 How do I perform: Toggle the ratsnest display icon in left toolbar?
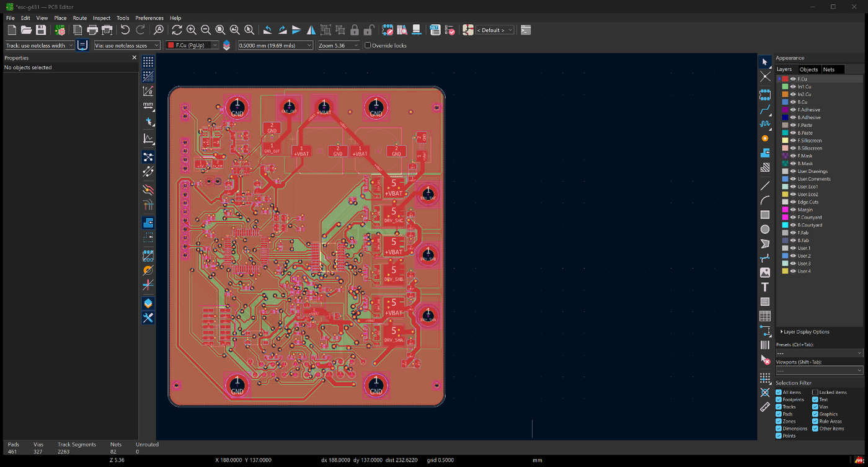148,157
